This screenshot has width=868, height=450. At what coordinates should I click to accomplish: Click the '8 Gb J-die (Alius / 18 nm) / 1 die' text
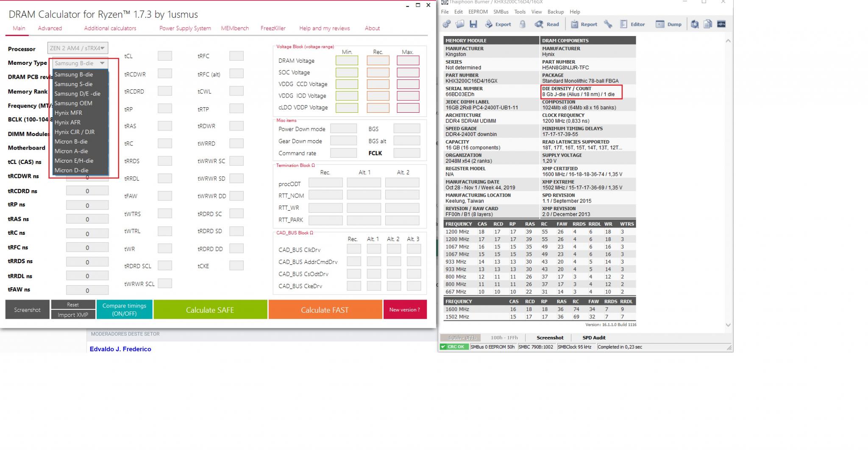578,94
